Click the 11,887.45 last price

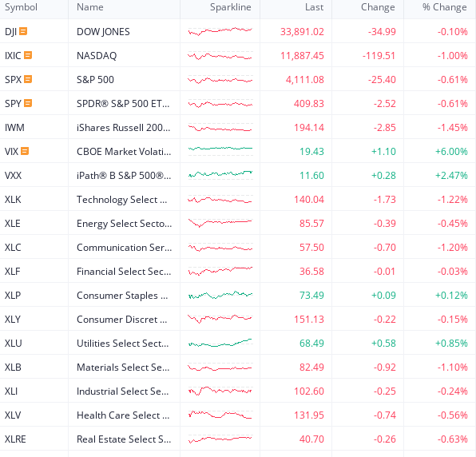point(302,56)
